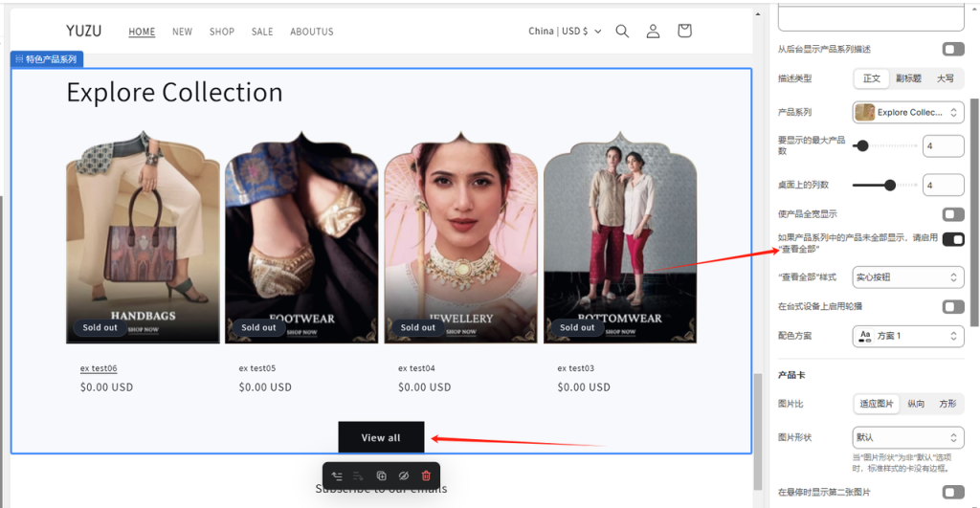Enable 使产品全宽显示 toggle

tap(952, 214)
